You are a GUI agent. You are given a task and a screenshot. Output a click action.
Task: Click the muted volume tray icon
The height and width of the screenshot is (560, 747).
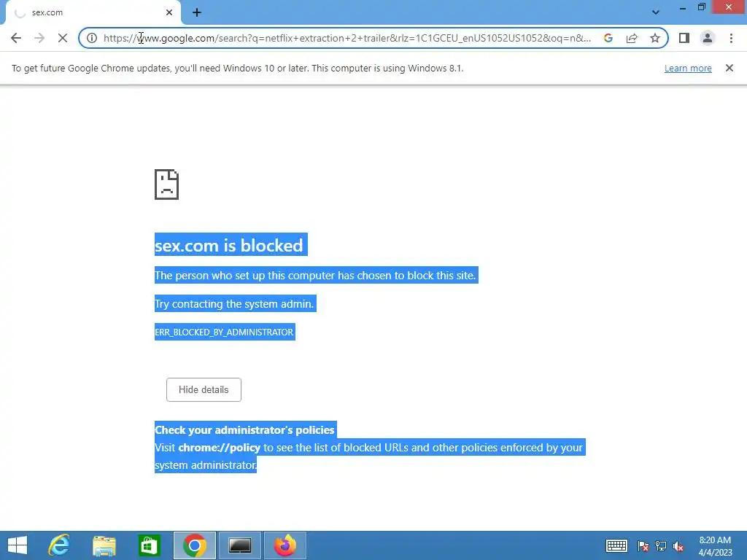pos(678,545)
